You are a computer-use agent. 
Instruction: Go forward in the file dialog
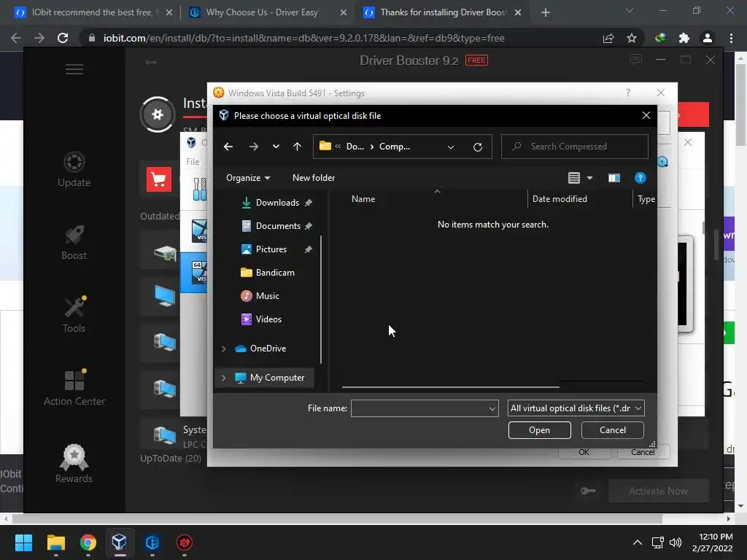pyautogui.click(x=253, y=147)
